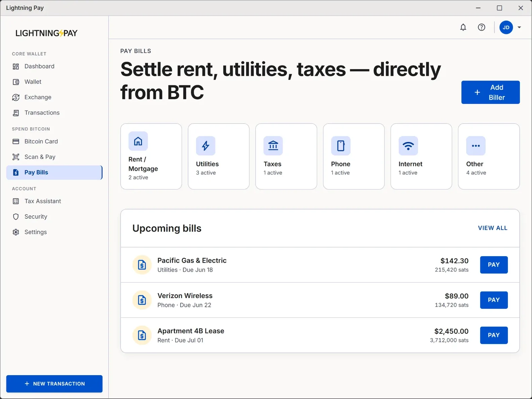The image size is (532, 399).
Task: Open the help question-mark icon
Action: [x=482, y=27]
